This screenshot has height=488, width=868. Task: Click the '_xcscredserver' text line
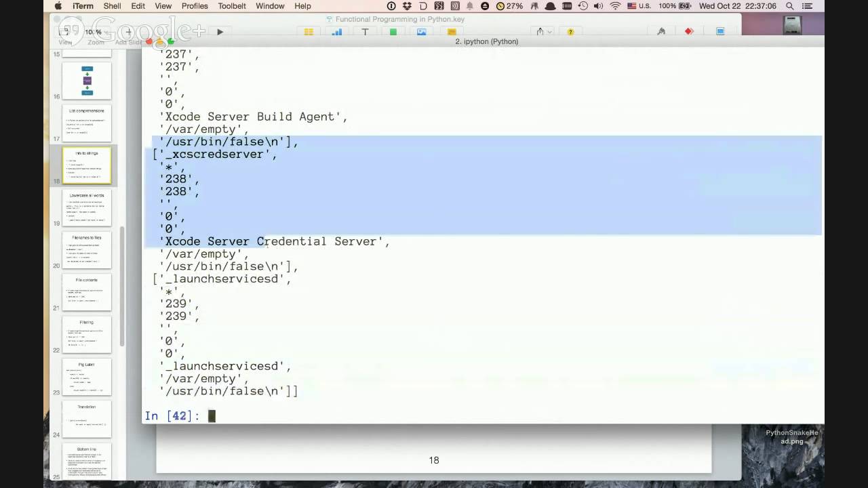pyautogui.click(x=215, y=154)
